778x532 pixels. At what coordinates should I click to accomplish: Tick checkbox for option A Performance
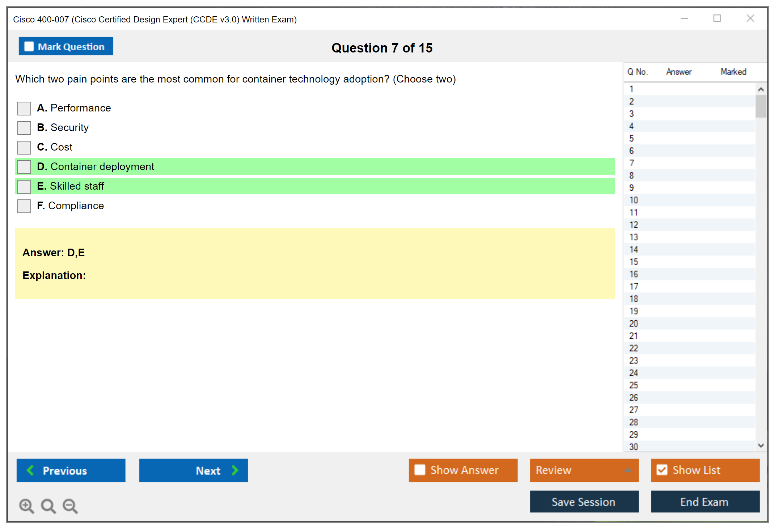24,108
